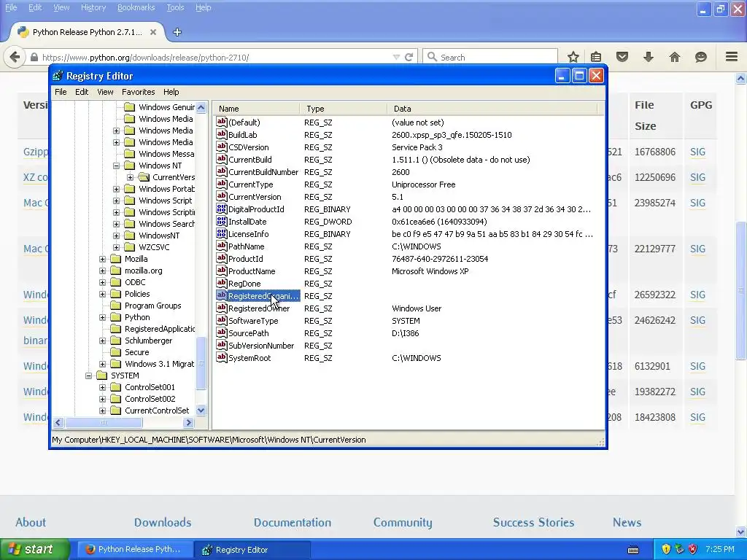
Task: Click the DigitalProductId binary value icon
Action: point(221,209)
